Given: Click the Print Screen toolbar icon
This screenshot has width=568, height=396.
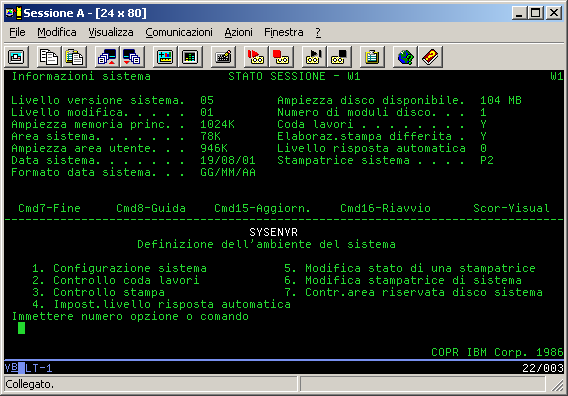Looking at the screenshot, I should (16, 57).
